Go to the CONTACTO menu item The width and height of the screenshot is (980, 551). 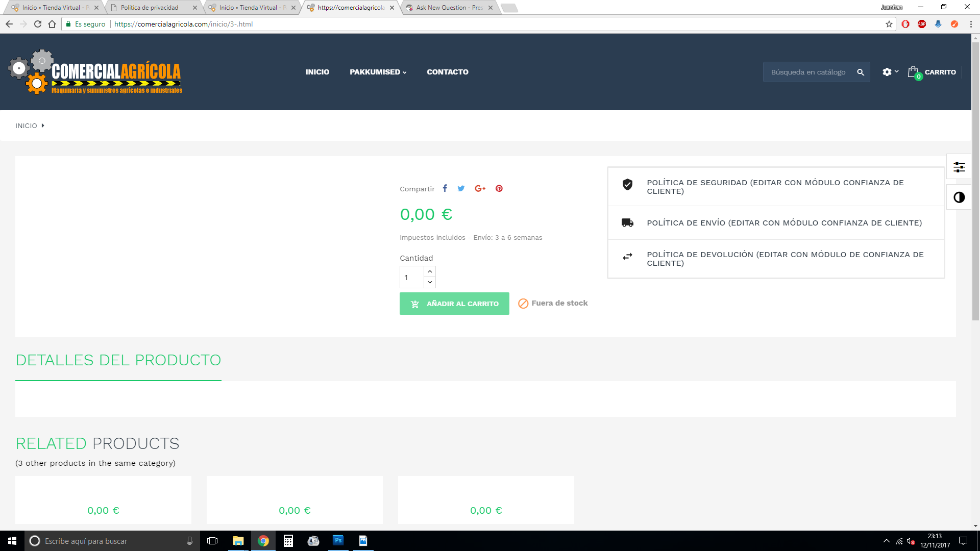click(447, 72)
